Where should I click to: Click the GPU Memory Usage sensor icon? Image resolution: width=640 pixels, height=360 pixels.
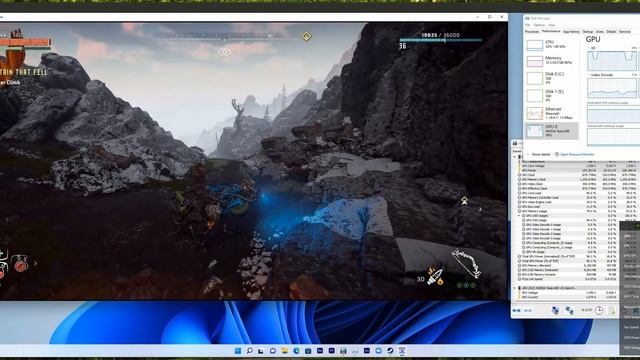[x=519, y=211]
